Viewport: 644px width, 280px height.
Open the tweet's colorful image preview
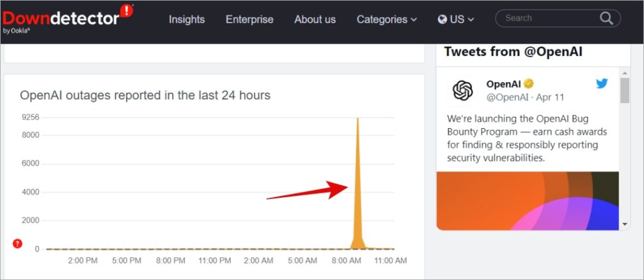pos(528,200)
